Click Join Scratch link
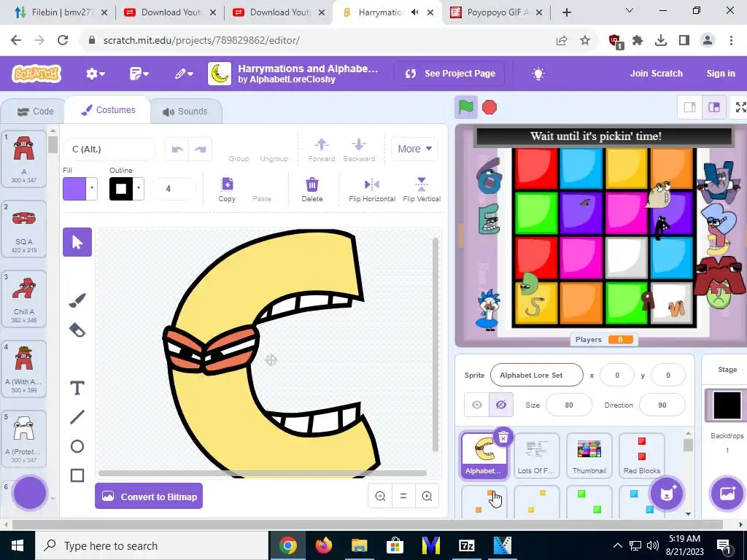 tap(656, 74)
